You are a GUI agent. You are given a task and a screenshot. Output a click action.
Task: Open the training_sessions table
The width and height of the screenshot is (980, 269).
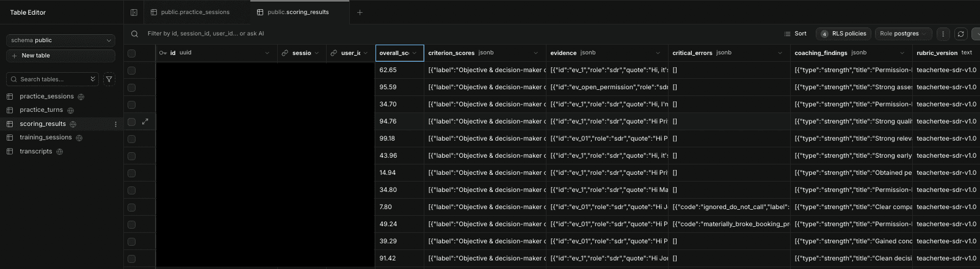pos(45,138)
